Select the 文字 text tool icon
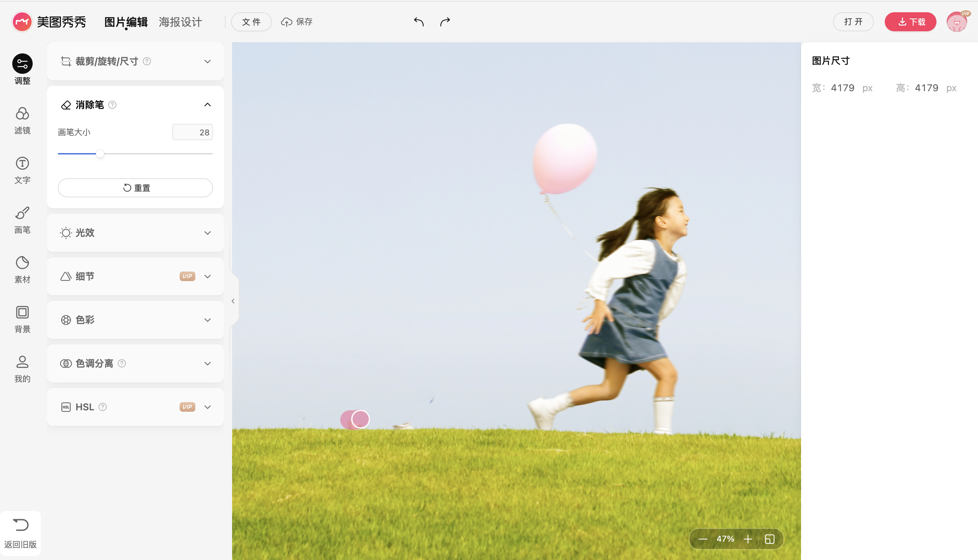The width and height of the screenshot is (978, 560). (x=22, y=163)
